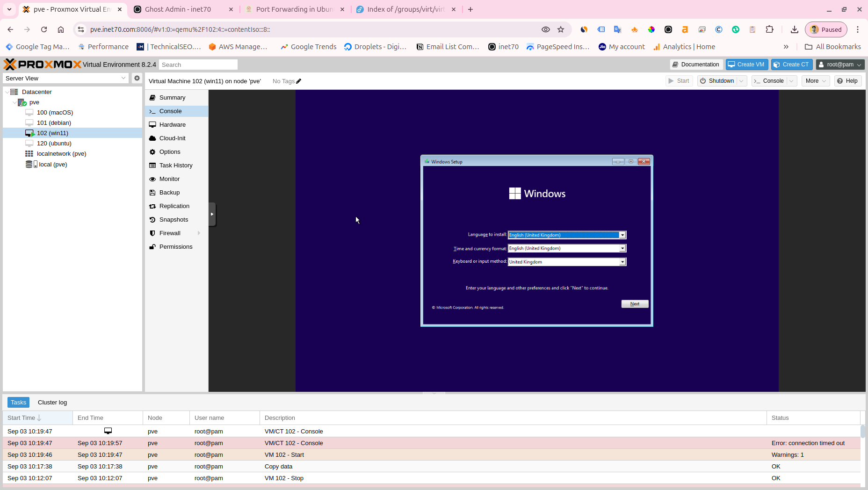
Task: Sort by the Start Time column
Action: pyautogui.click(x=37, y=418)
